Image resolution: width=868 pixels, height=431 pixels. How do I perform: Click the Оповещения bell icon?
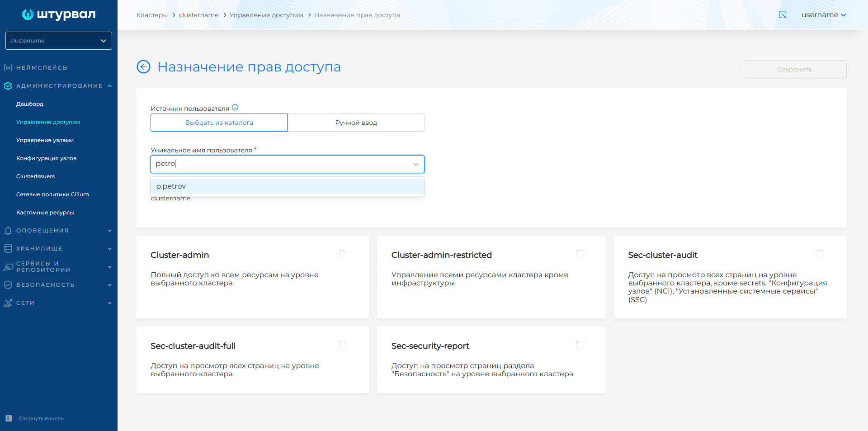coord(8,231)
